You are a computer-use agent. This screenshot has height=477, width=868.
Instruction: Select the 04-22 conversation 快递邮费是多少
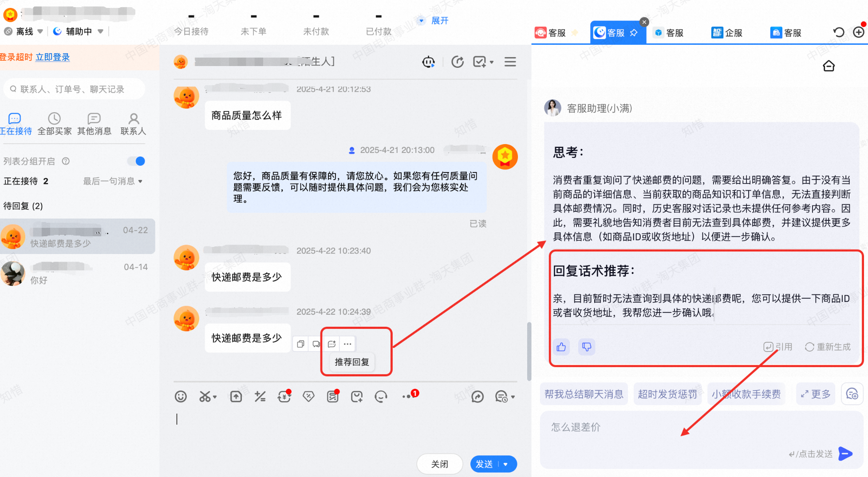[x=78, y=236]
